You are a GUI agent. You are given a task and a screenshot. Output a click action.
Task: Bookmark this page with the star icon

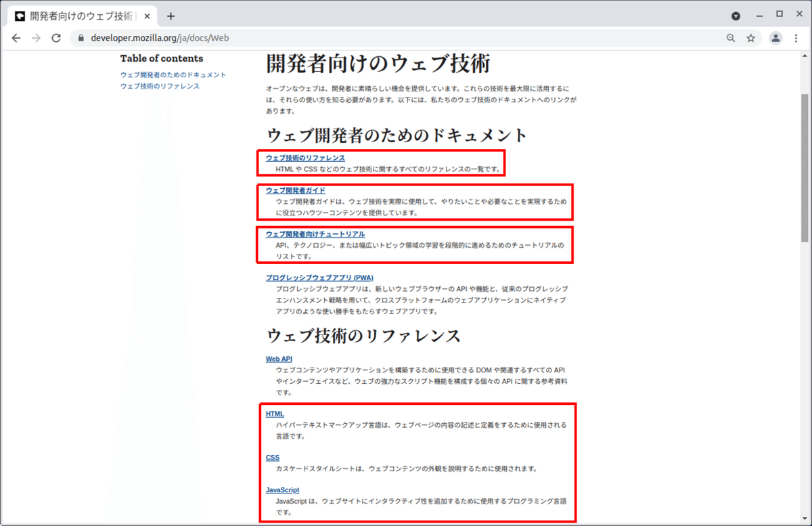point(751,39)
